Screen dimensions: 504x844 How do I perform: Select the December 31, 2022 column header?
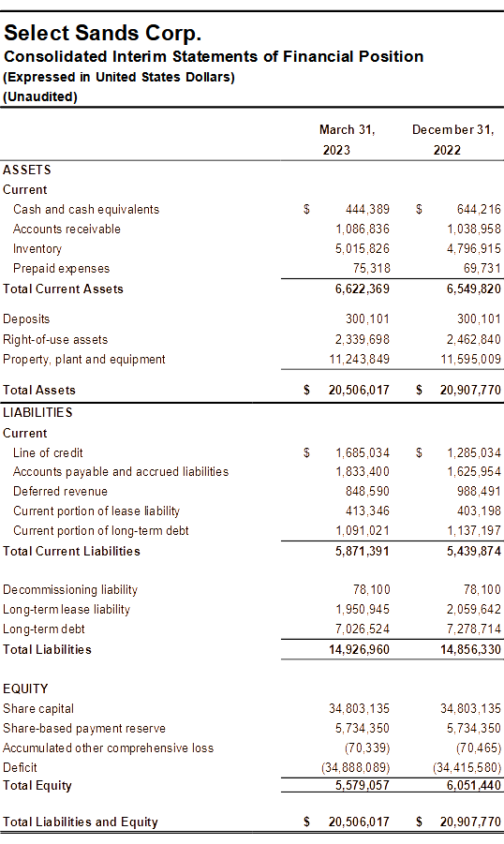coord(452,140)
